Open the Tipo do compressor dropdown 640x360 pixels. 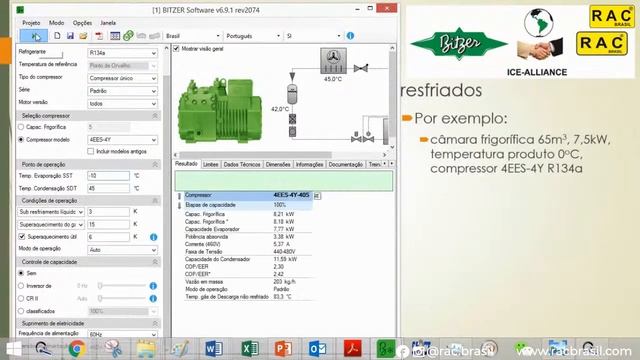coord(122,78)
